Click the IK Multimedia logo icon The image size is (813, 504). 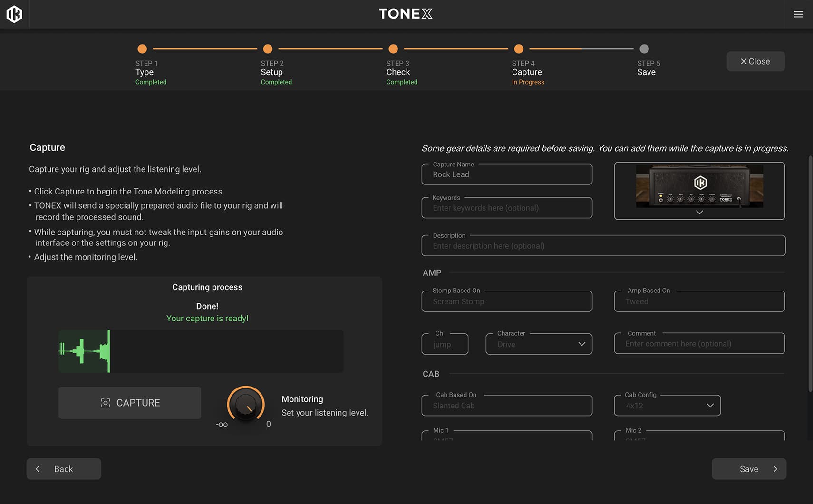14,14
